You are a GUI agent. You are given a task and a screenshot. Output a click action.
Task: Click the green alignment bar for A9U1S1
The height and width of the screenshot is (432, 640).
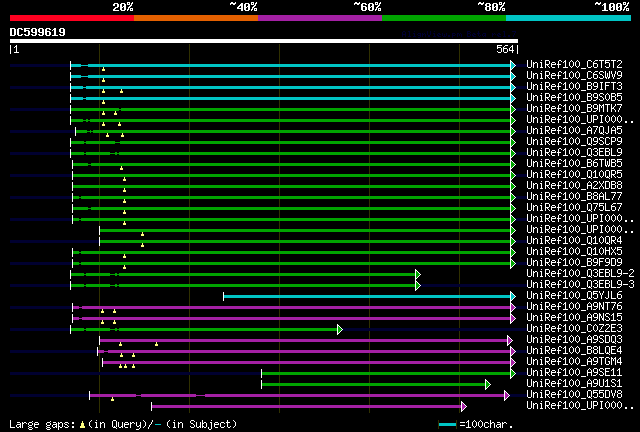[x=373, y=385]
